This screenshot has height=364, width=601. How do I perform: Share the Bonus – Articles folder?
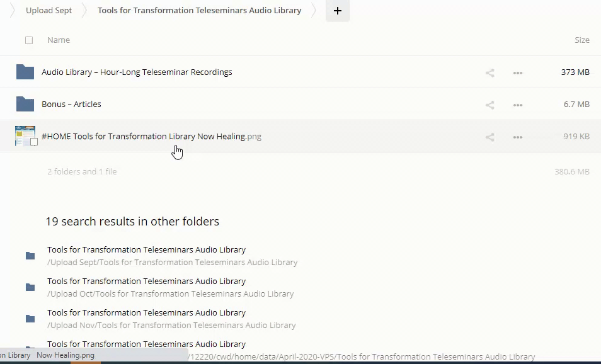pos(489,105)
